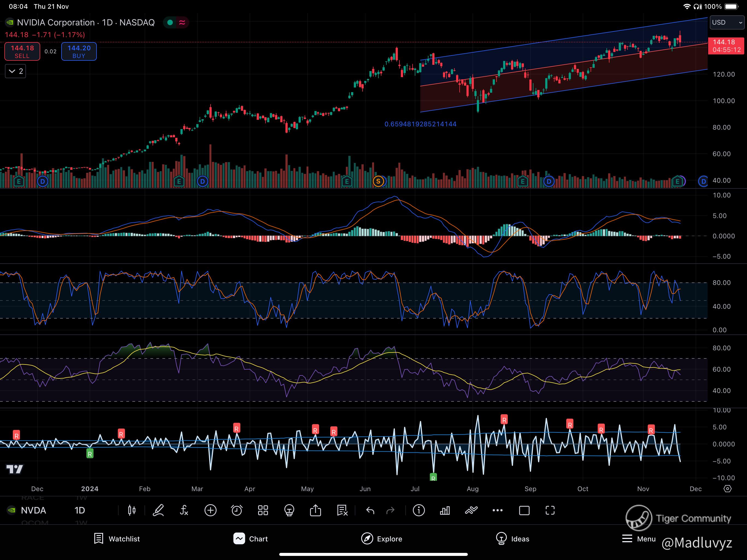
Task: Tap the alarm clock alert icon
Action: click(237, 510)
